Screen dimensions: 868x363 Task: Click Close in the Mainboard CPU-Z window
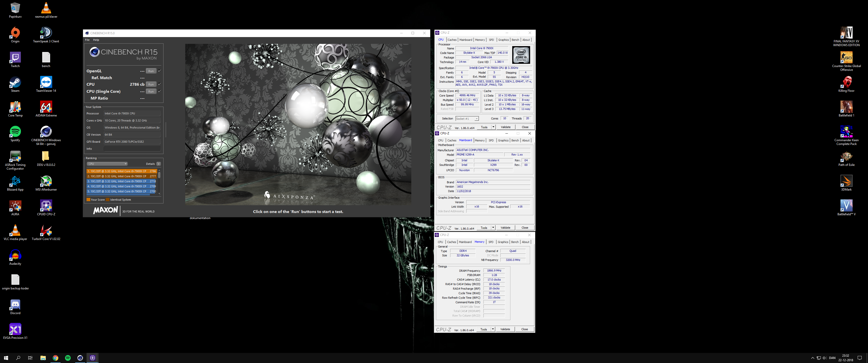click(x=525, y=228)
